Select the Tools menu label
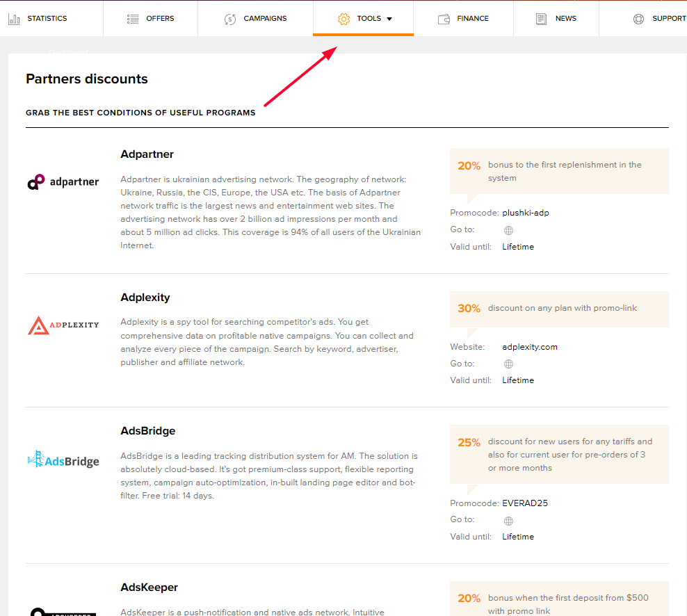Screen dimensions: 687x616 (369, 18)
